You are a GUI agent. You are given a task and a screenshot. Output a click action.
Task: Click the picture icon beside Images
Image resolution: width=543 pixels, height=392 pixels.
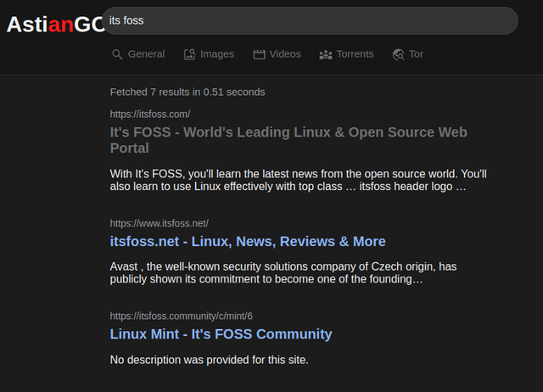point(190,54)
